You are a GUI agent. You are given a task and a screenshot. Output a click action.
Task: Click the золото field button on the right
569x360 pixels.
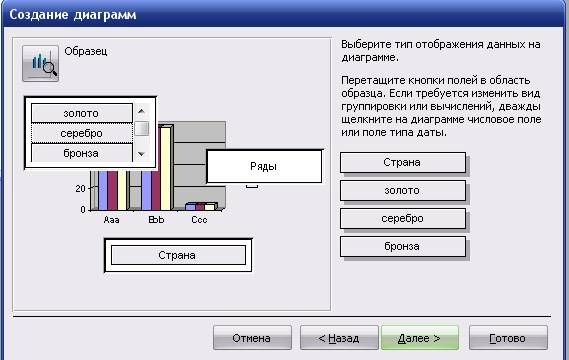(403, 190)
